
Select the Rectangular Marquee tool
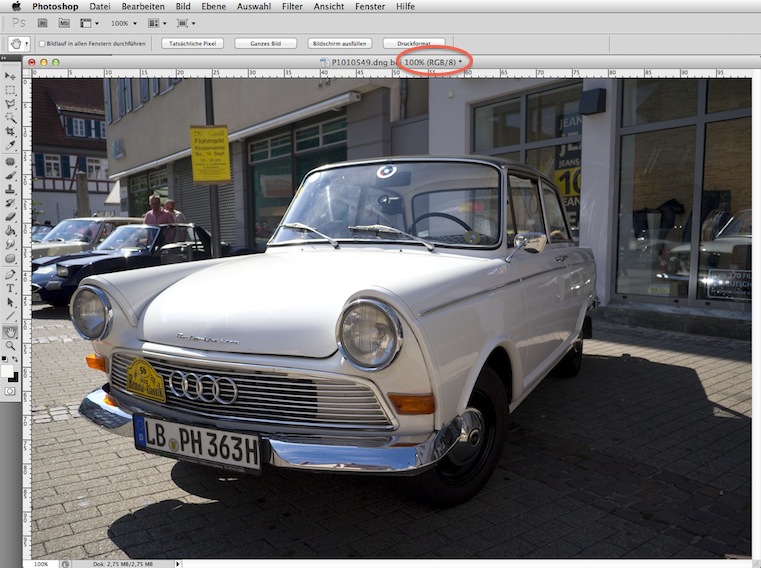[10, 90]
